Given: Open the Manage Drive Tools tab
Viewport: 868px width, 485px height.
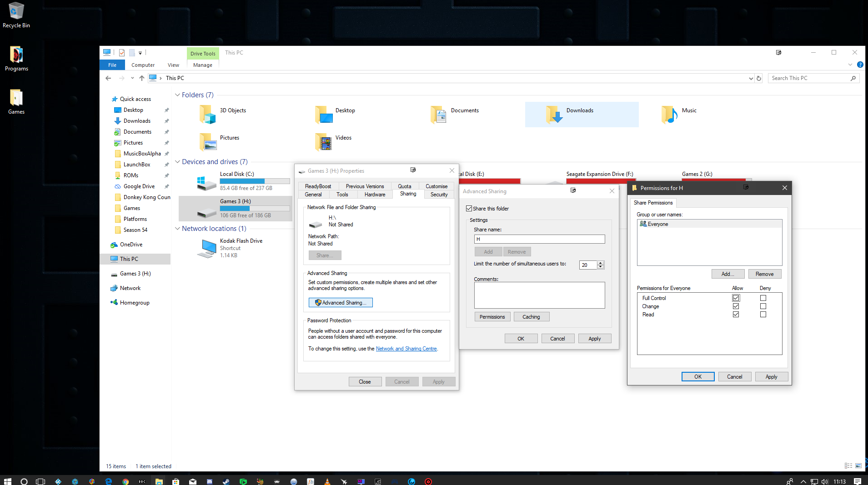Looking at the screenshot, I should pos(203,65).
